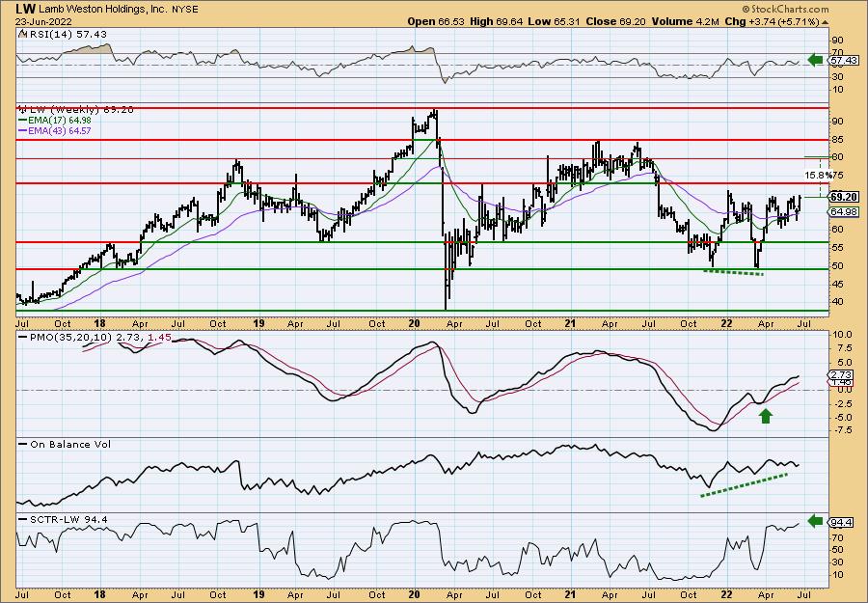The height and width of the screenshot is (603, 868).
Task: Click the On Balance Vol indicator label
Action: coord(70,445)
